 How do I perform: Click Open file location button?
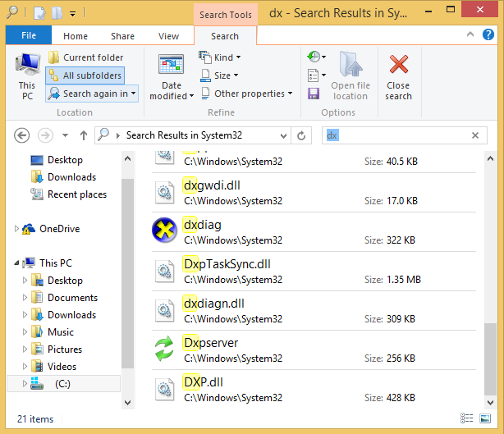(351, 76)
